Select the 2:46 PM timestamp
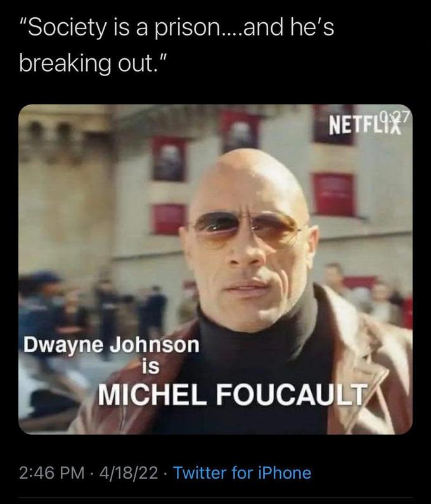 52,473
